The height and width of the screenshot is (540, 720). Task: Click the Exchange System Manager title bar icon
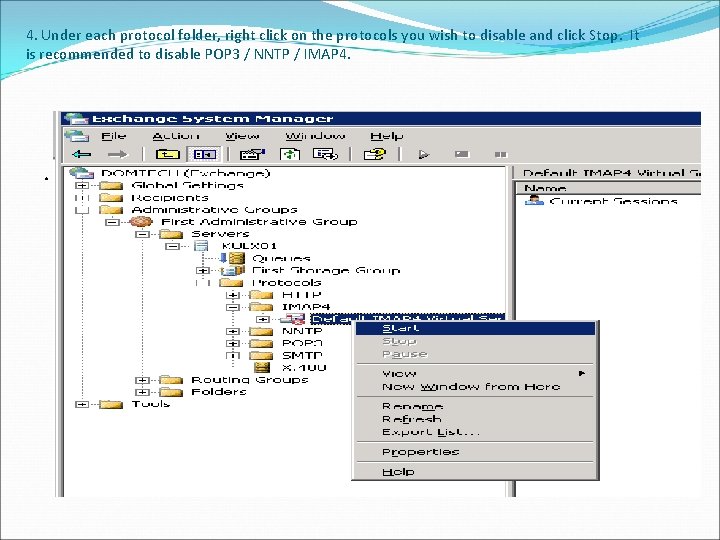click(76, 119)
